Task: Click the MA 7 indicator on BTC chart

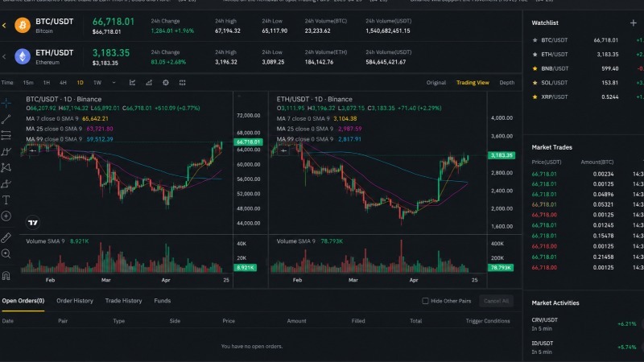Action: [x=67, y=118]
